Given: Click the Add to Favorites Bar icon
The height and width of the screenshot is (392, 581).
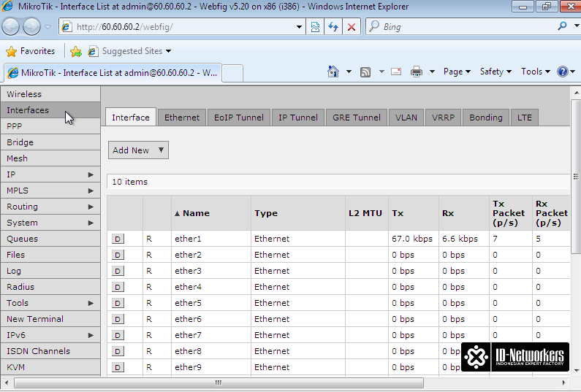Looking at the screenshot, I should pyautogui.click(x=76, y=51).
